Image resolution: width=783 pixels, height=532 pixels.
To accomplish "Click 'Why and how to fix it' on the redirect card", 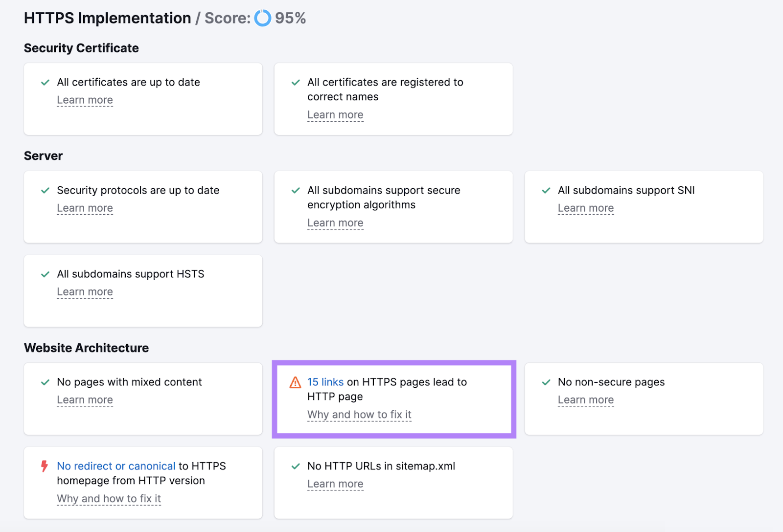I will pyautogui.click(x=109, y=498).
